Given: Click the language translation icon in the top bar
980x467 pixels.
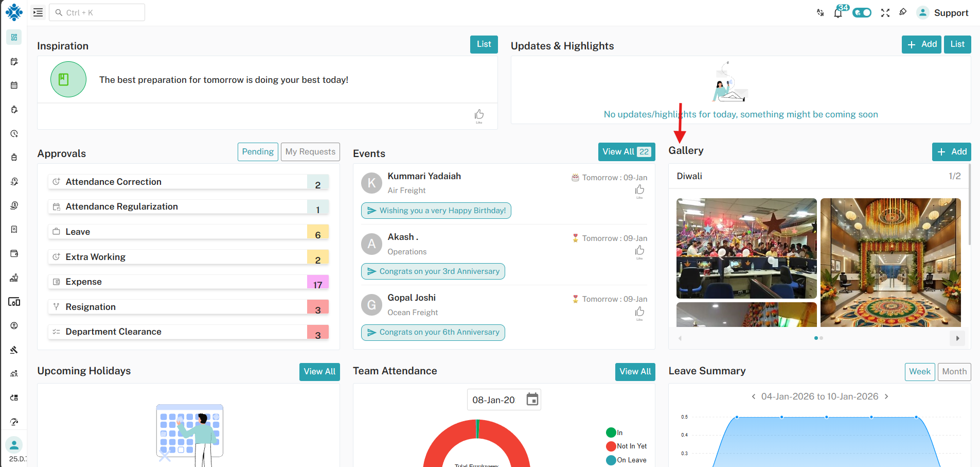Looking at the screenshot, I should click(820, 12).
